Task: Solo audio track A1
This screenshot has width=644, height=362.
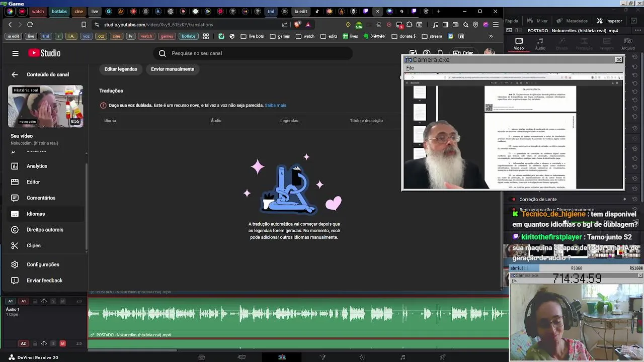Action: pos(53,301)
